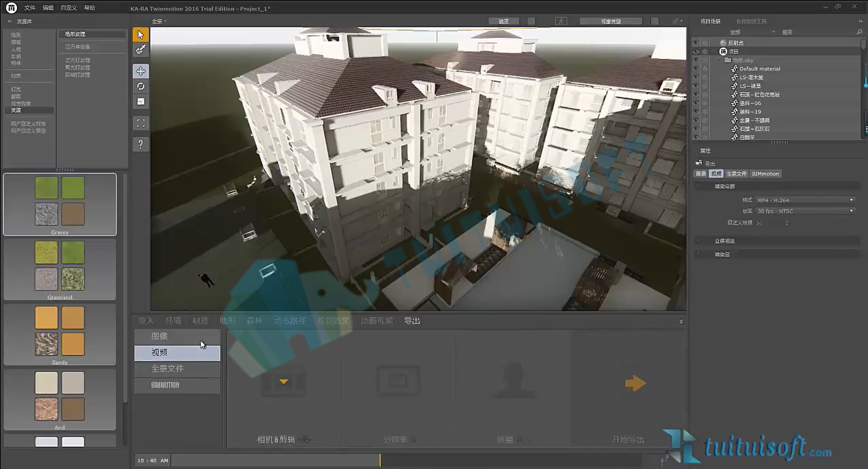
Task: Click the orange start export arrow
Action: 635,384
